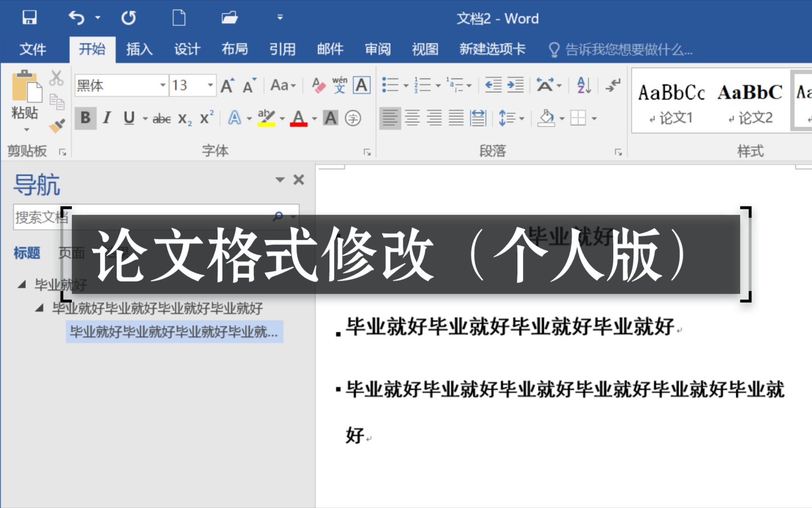Save the document using the floppy icon
This screenshot has width=812, height=508.
coord(29,18)
